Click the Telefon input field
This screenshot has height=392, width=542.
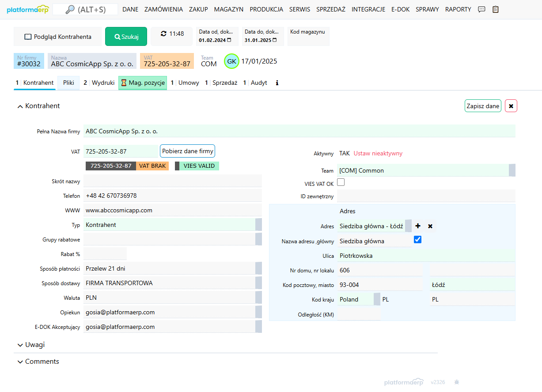click(x=172, y=196)
